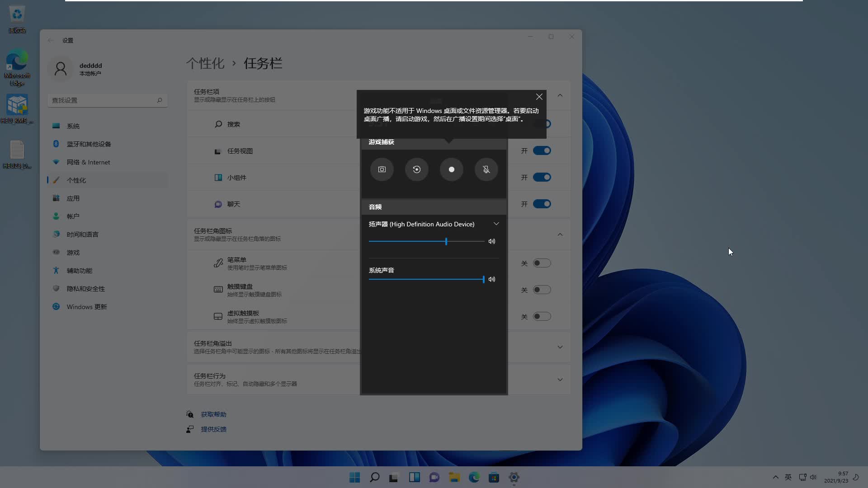Open the notification moon icon

click(856, 477)
